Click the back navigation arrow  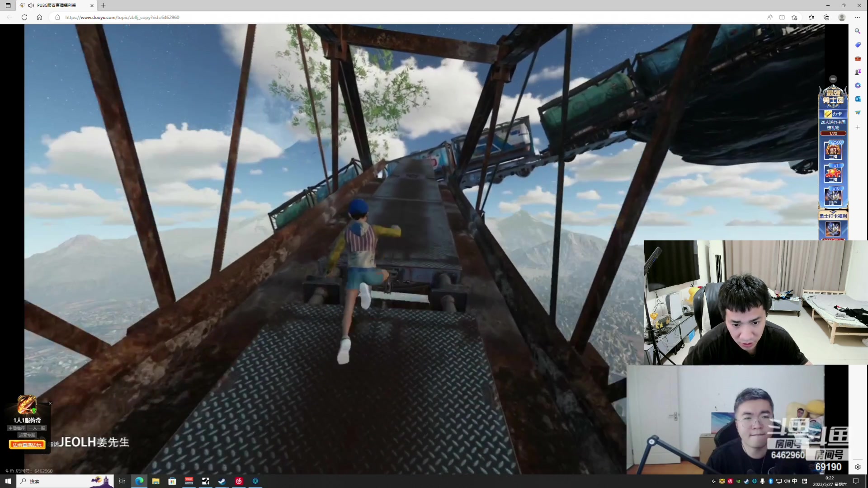tap(9, 17)
